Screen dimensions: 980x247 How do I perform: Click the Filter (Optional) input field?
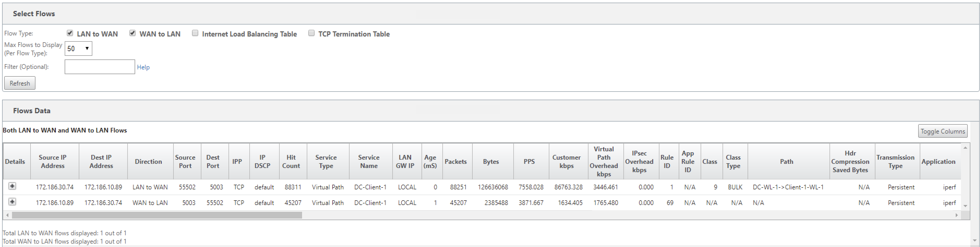(100, 67)
